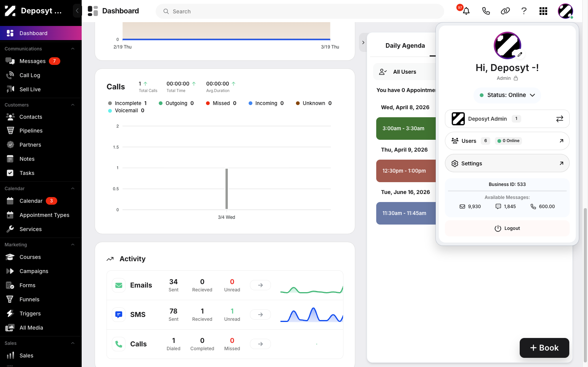The width and height of the screenshot is (588, 367).
Task: Open the Users row in profile panel
Action: (x=507, y=141)
